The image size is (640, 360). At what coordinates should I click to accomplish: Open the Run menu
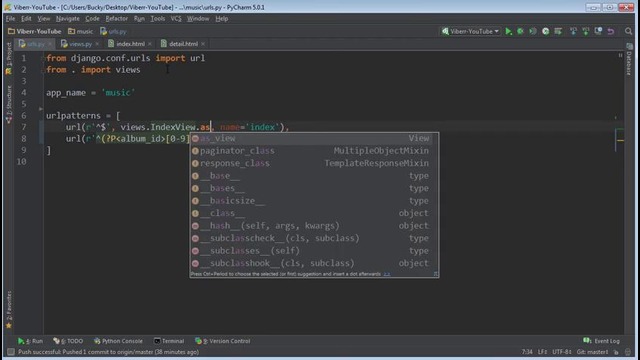[x=139, y=19]
